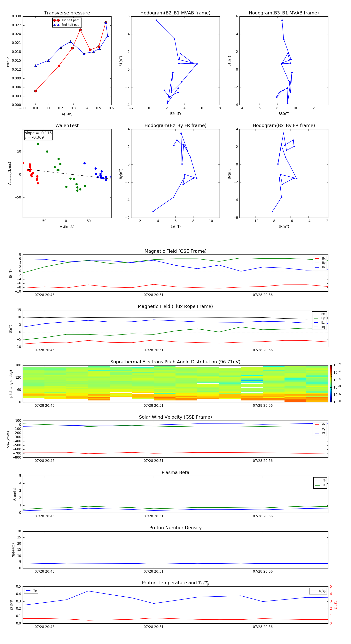Click the 'V_A(km/s)' x-axis label
The height and width of the screenshot is (644, 351).
[67, 227]
